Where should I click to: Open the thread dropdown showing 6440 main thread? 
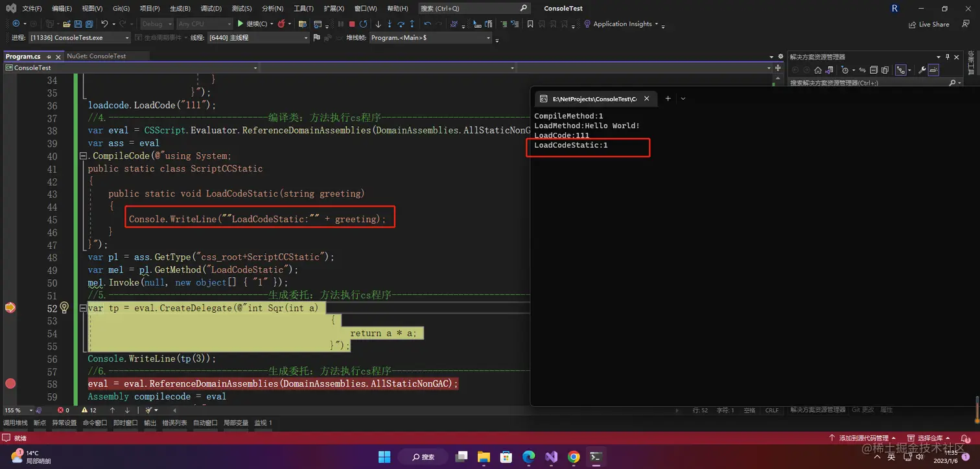click(258, 38)
